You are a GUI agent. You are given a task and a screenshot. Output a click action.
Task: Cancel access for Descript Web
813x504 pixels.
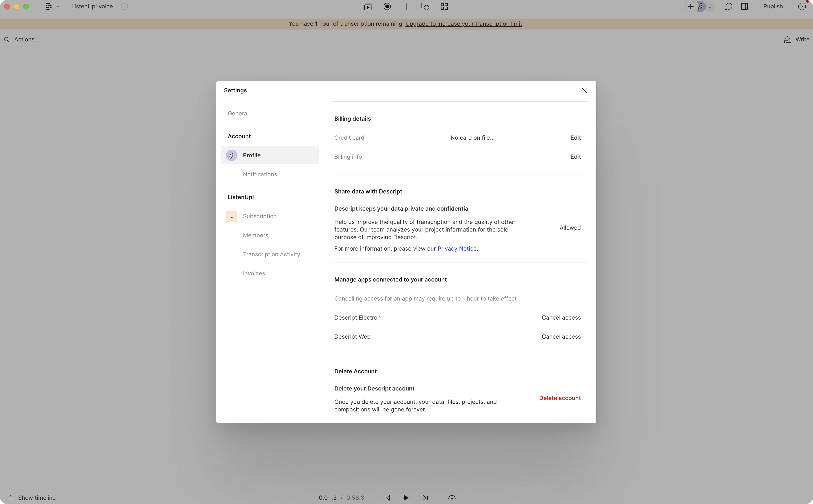coord(561,337)
